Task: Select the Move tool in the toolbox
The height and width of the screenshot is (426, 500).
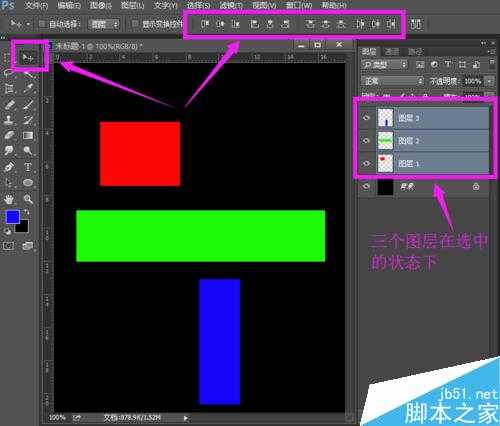Action: [28, 58]
